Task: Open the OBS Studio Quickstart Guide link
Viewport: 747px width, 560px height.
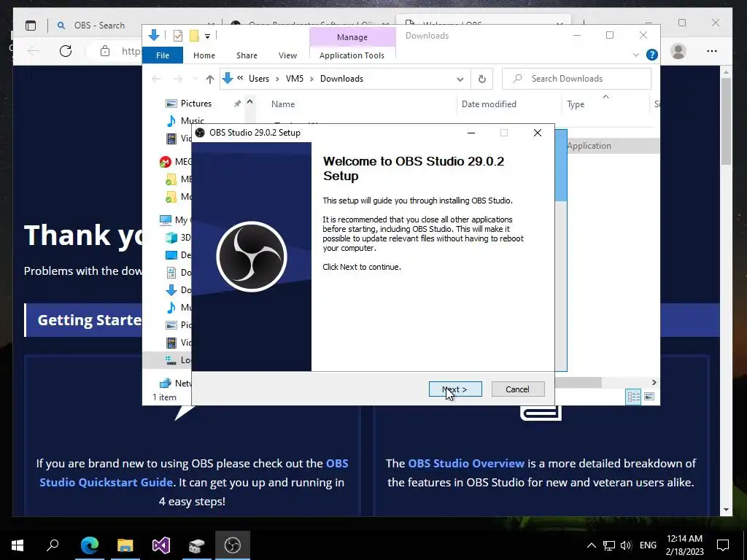Action: 194,472
